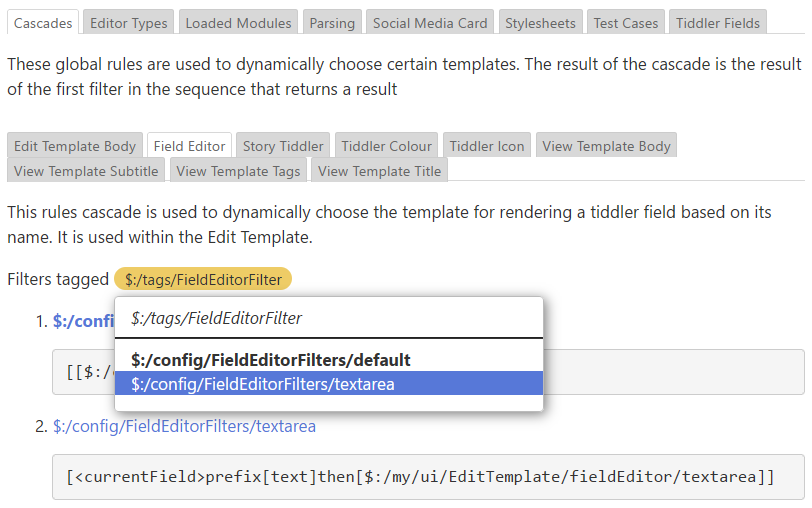Screen dimensions: 812x508
Task: Open the tag title at the top of the dropdown
Action: (x=216, y=318)
